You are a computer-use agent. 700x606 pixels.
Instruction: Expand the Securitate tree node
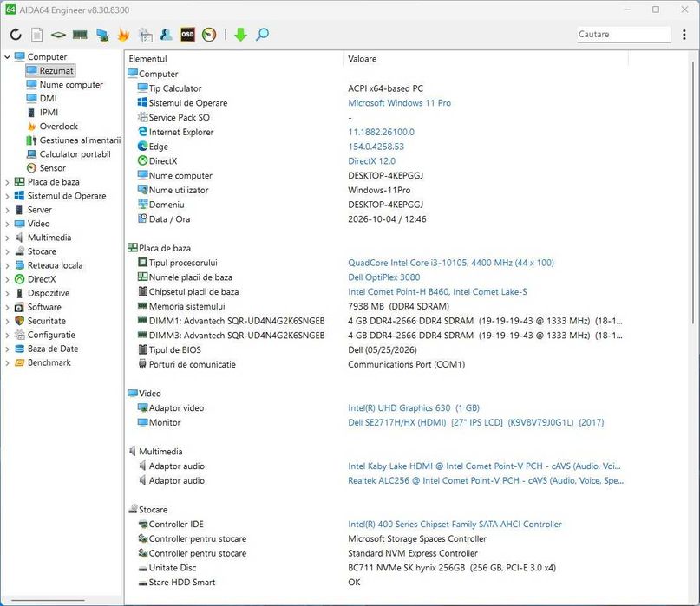(x=7, y=321)
